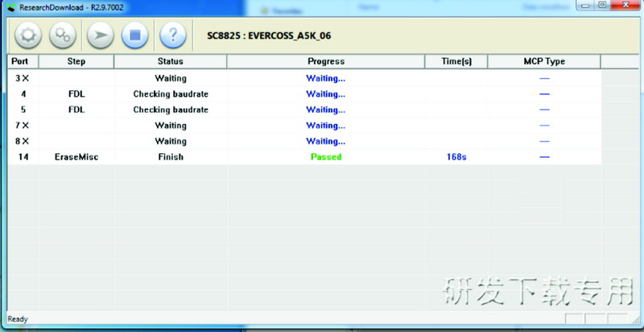
Task: Select the EraseMisc step on Port 14
Action: click(x=76, y=157)
